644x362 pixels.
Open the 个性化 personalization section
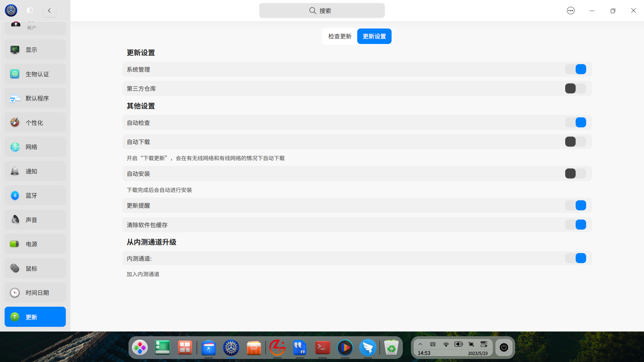pos(35,123)
